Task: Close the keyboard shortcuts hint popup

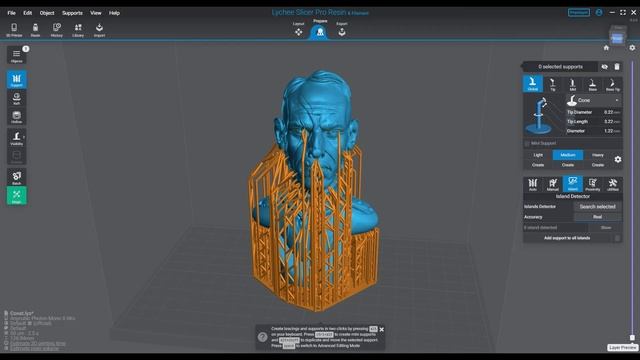Action: (x=382, y=329)
